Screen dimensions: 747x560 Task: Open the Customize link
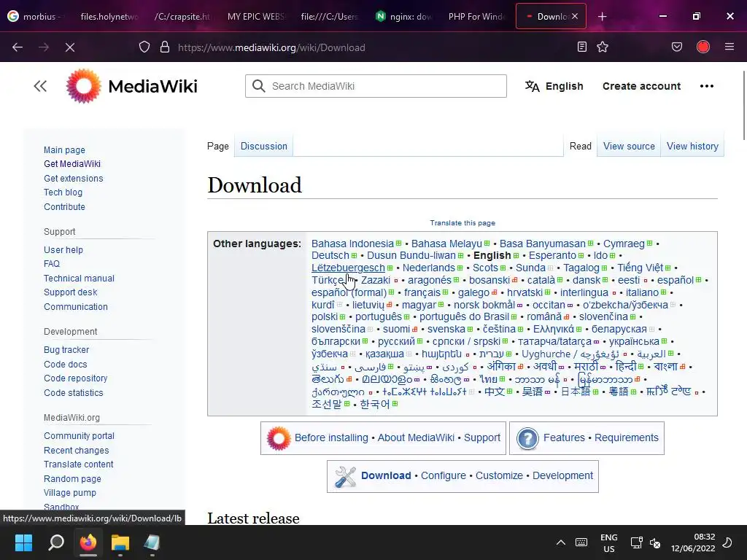click(499, 475)
